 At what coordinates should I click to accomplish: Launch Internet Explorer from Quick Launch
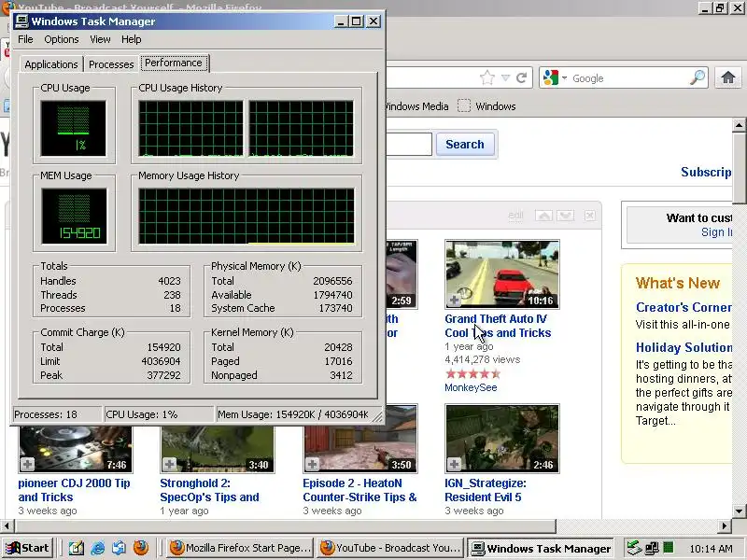point(98,548)
